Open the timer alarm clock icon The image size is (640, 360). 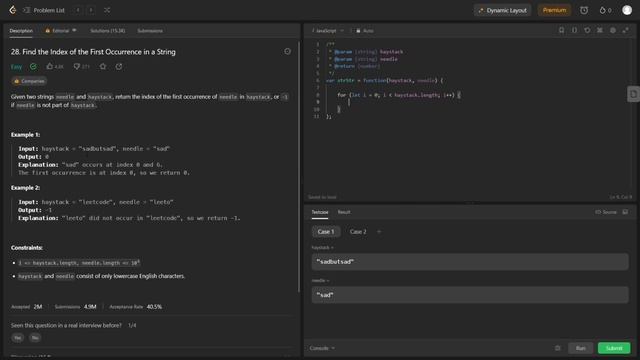coord(584,10)
